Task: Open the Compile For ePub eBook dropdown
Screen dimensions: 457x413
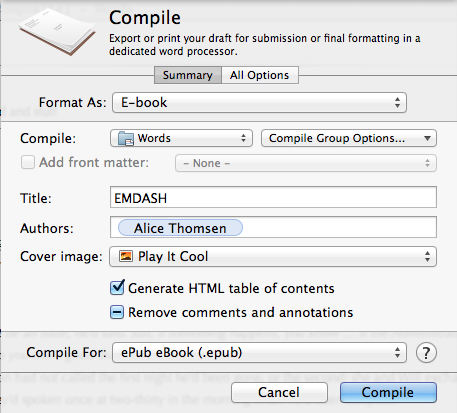Action: pos(259,352)
